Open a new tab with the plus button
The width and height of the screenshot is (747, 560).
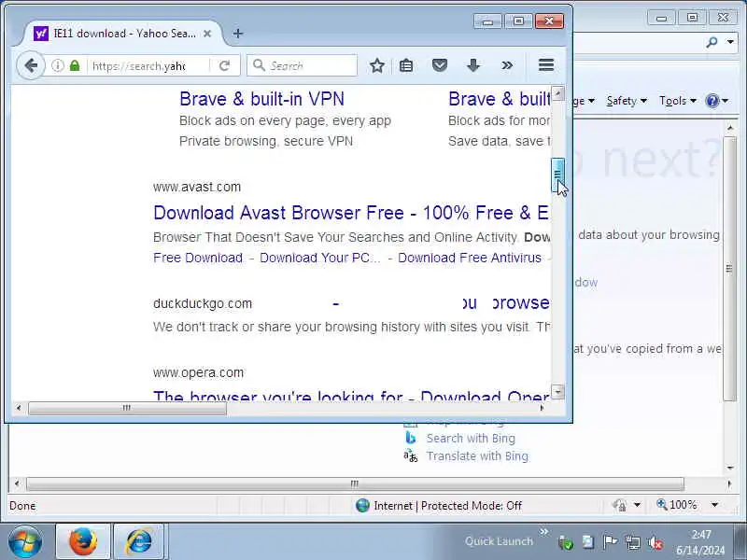click(238, 34)
